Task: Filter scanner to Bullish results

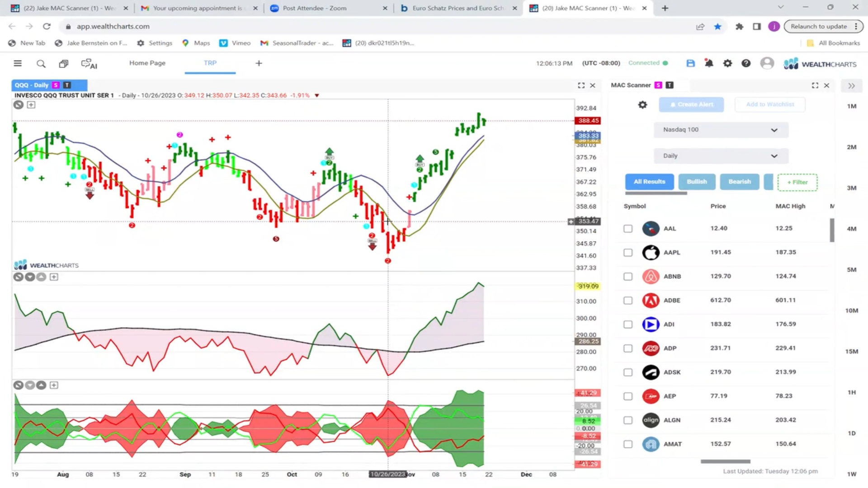Action: (697, 182)
